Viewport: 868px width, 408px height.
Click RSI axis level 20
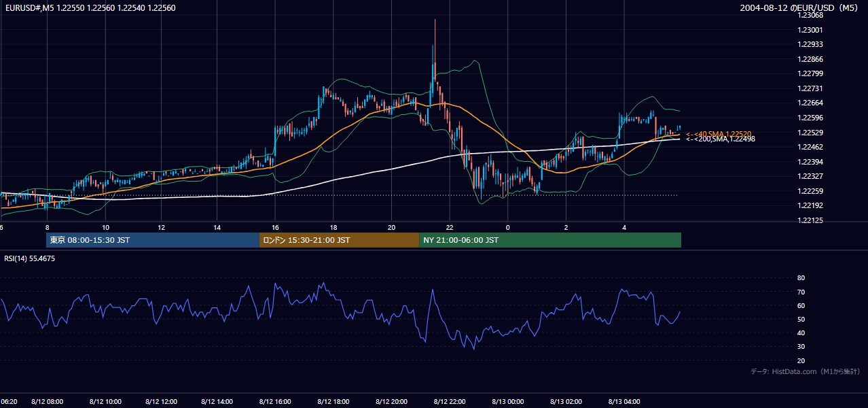coord(801,360)
